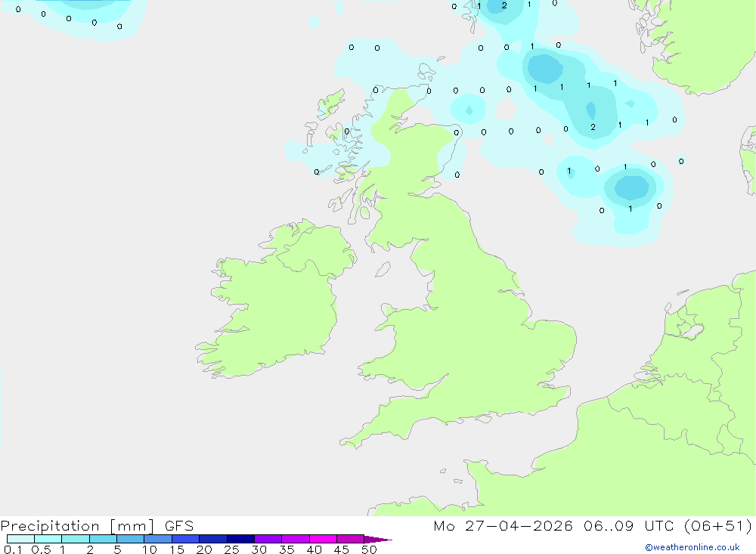Select the 0.1–0.5 mm legend swatch
Screen dimensions: 756x554
20,539
